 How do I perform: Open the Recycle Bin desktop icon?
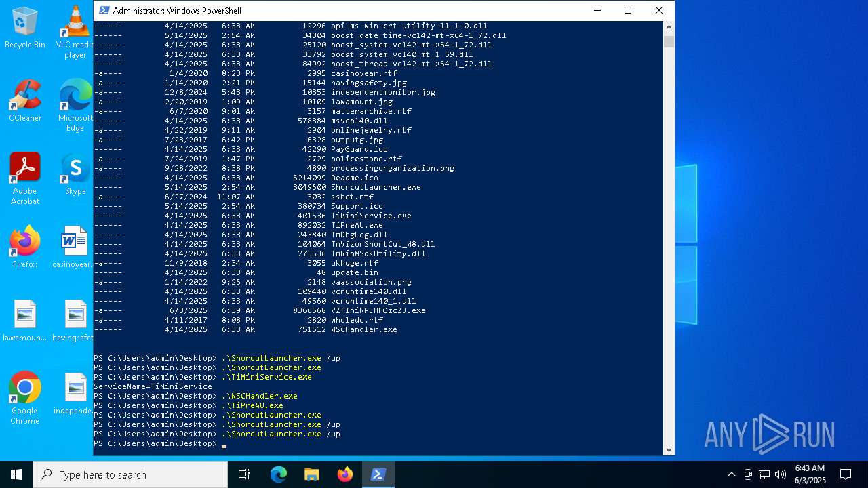[x=25, y=28]
